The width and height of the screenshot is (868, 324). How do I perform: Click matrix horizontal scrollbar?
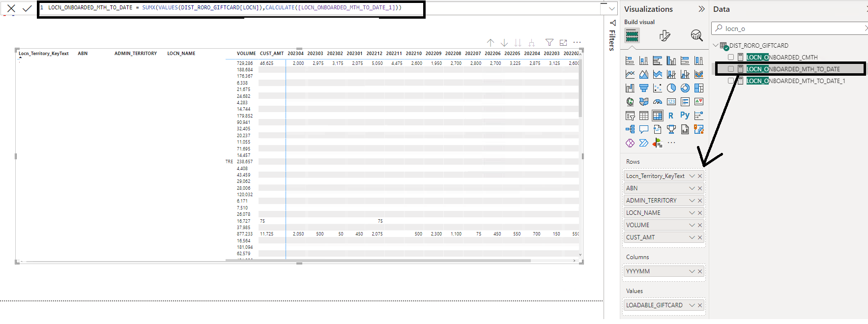(x=378, y=261)
